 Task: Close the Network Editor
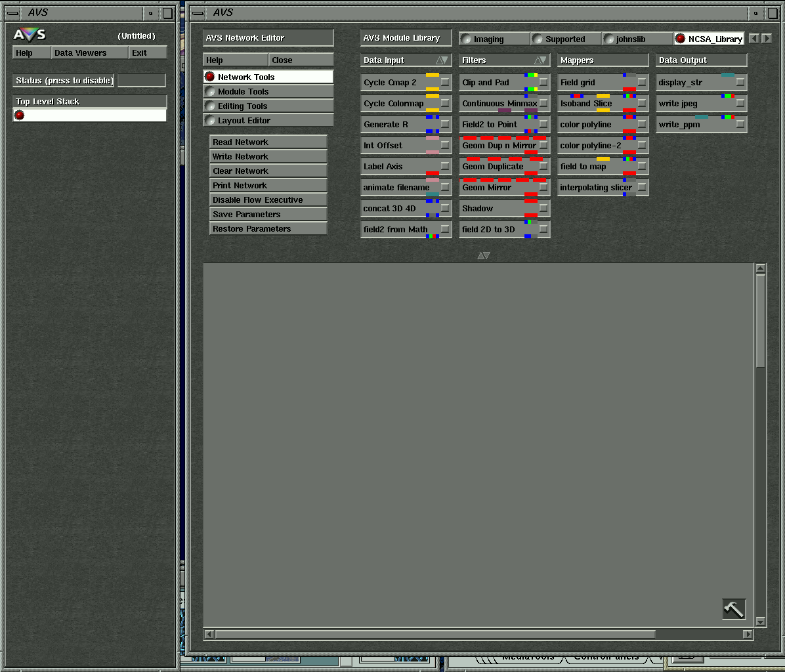click(x=301, y=60)
